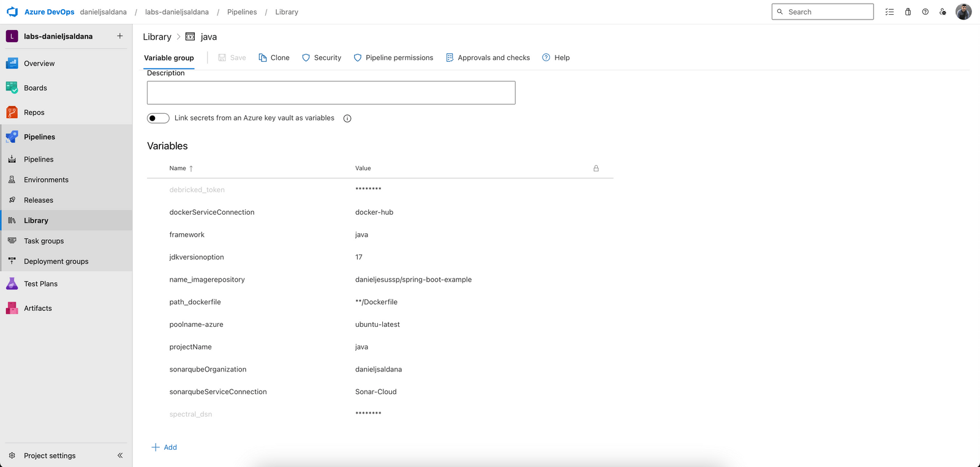Open the user profile avatar
The height and width of the screenshot is (467, 980).
coord(963,12)
